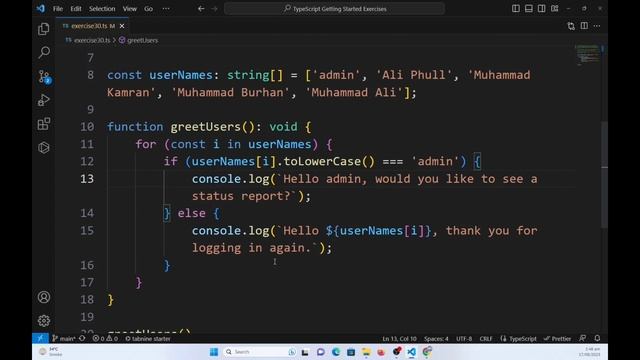Click the editor minimap preview
The height and width of the screenshot is (360, 640).
coord(587,55)
